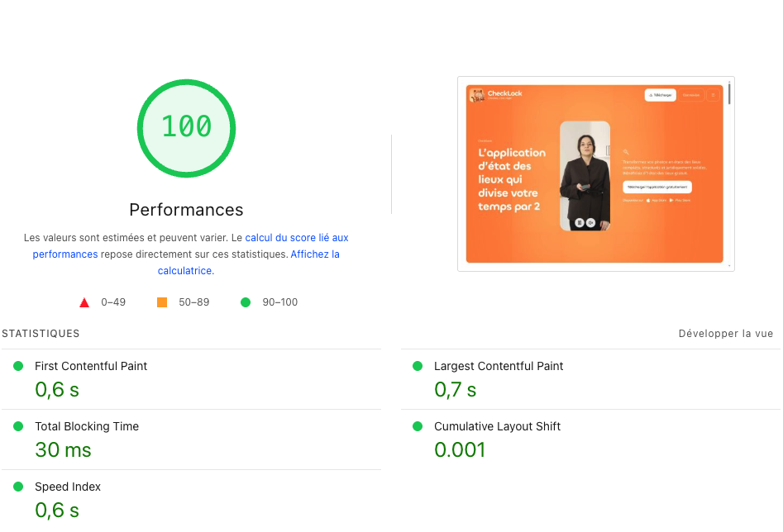Screen dimensions: 783x532
Task: Click the scrollbar in the screenshot preview
Action: pyautogui.click(x=728, y=94)
